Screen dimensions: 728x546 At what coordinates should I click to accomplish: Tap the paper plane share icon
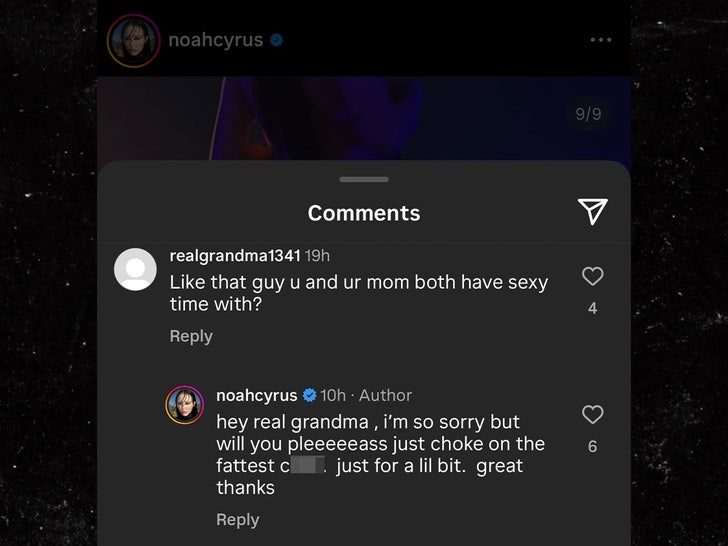pyautogui.click(x=592, y=210)
